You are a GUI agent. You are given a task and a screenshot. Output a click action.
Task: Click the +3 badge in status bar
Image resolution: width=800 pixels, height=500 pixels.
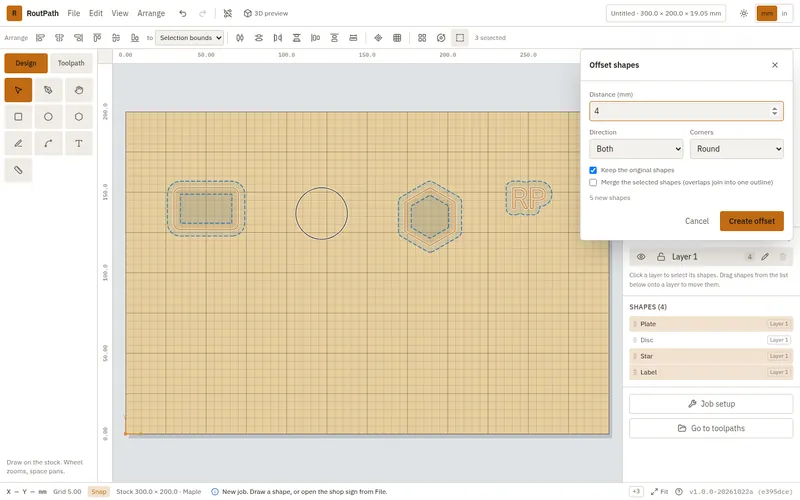[x=636, y=492]
